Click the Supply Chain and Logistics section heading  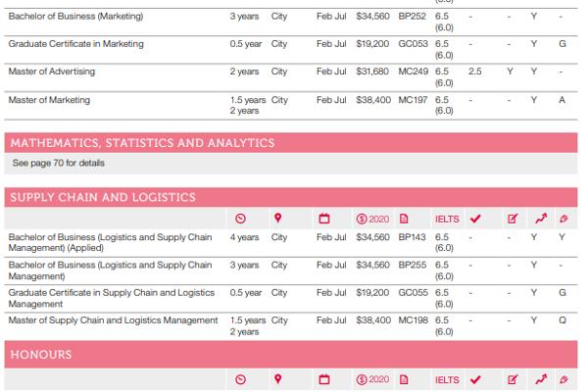[x=103, y=197]
